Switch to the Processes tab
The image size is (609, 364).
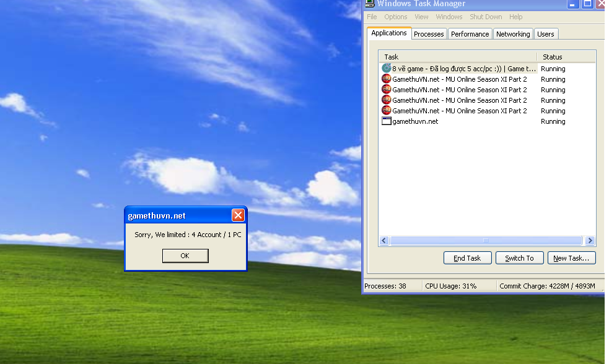429,34
